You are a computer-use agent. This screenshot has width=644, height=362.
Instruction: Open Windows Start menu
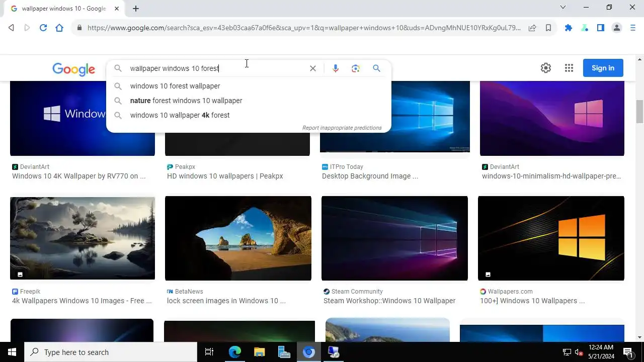12,352
